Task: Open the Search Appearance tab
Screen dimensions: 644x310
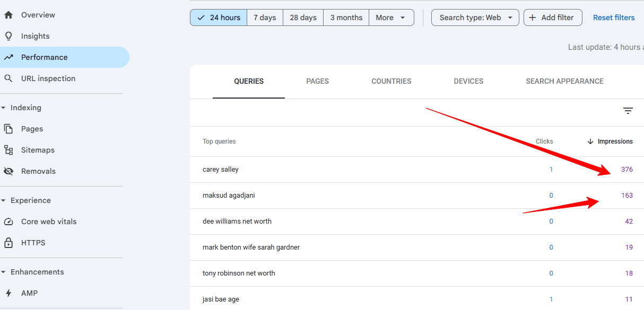Action: 564,81
